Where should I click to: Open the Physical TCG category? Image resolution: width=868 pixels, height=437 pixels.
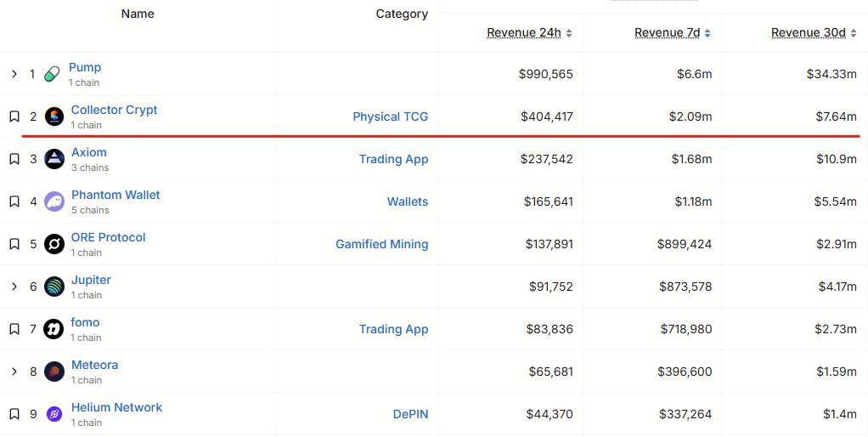coord(391,116)
